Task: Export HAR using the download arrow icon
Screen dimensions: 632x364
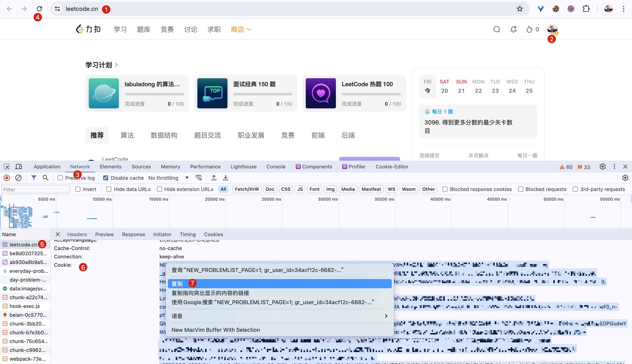Action: 226,178
